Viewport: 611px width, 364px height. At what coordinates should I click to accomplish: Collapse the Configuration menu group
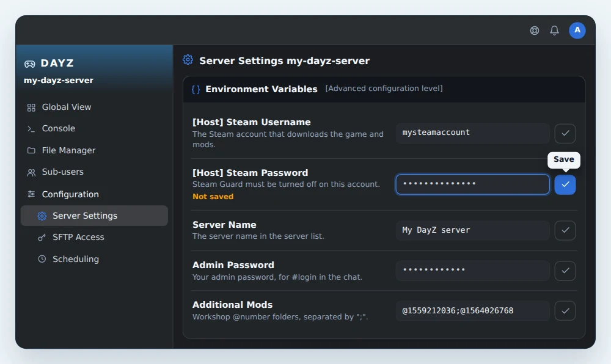(94, 194)
